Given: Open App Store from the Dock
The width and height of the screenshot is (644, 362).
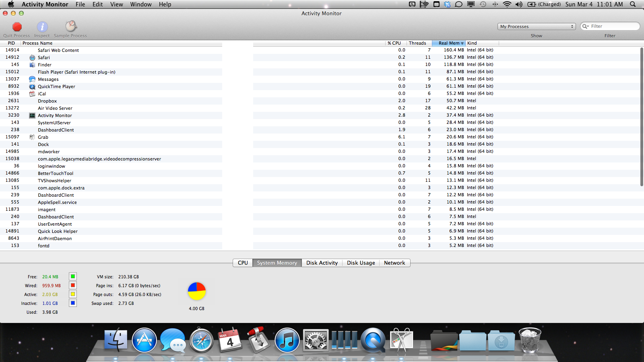Looking at the screenshot, I should [144, 340].
